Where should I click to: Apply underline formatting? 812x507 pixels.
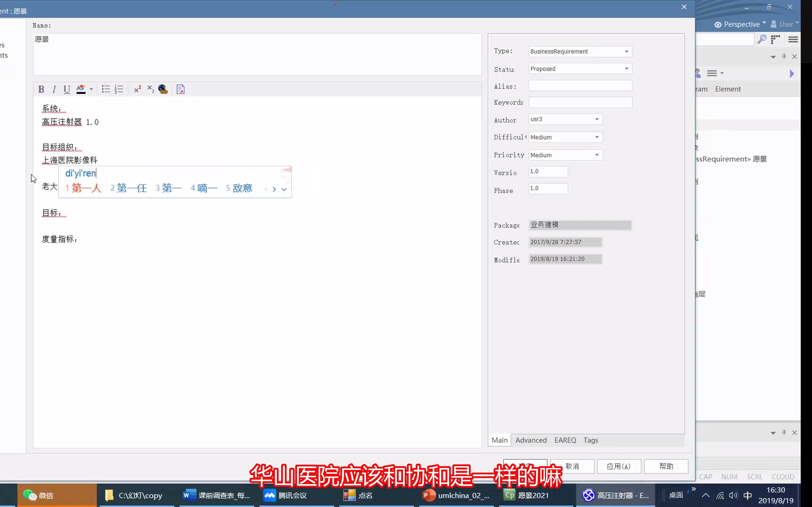[66, 89]
